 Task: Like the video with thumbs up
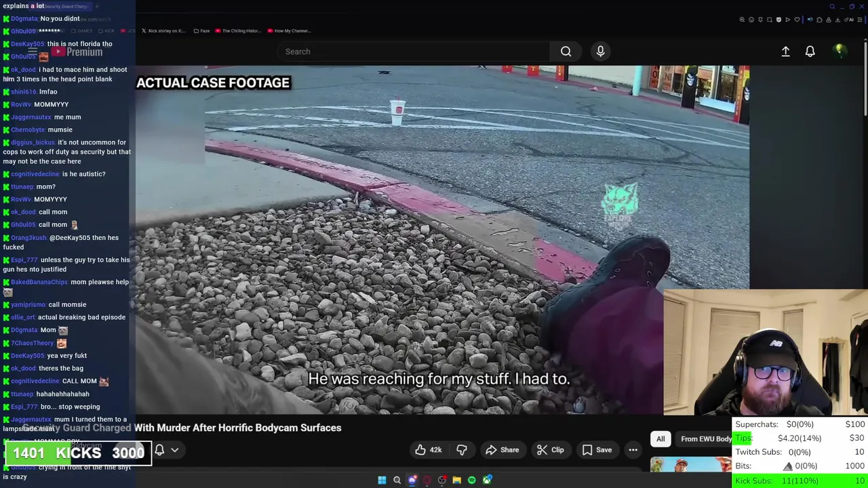click(x=428, y=450)
